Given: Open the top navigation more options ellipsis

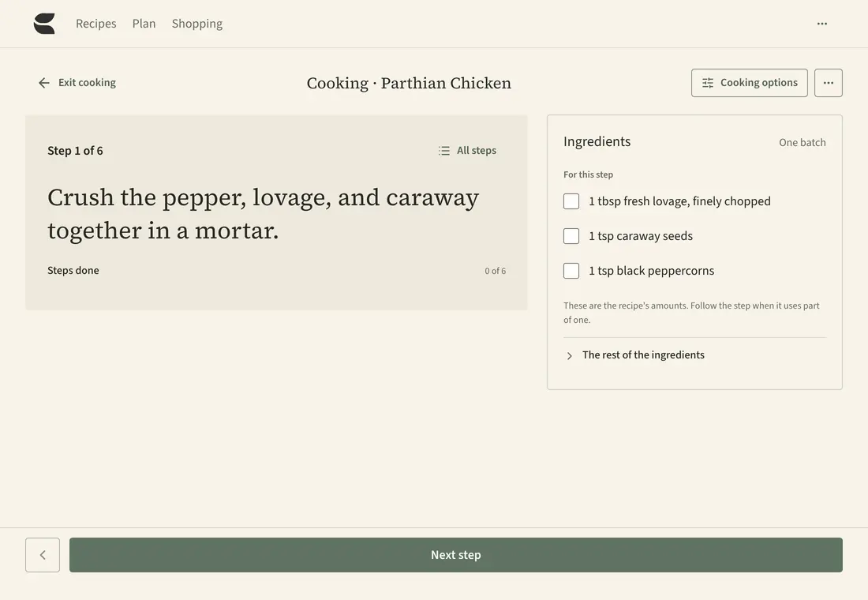Looking at the screenshot, I should (822, 24).
